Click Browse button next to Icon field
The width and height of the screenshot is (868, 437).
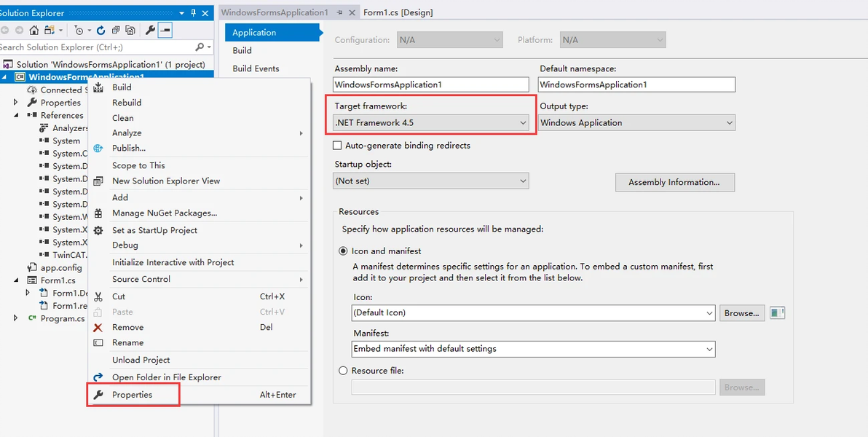(741, 313)
